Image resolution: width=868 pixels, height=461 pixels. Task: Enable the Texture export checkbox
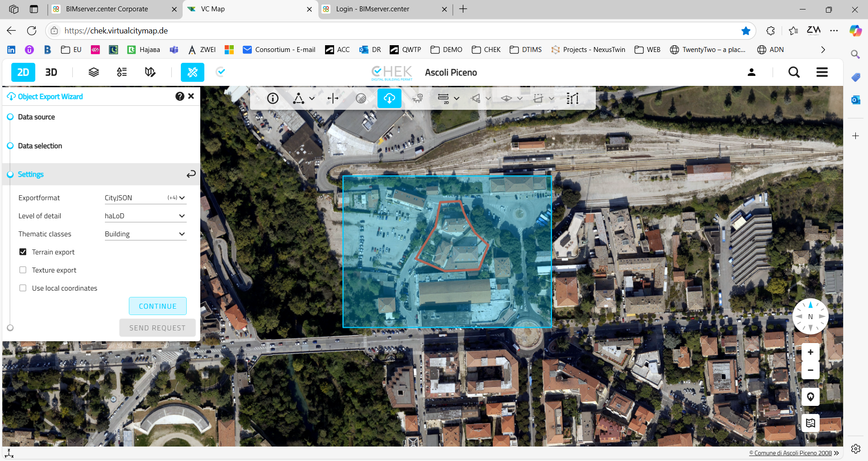click(x=23, y=270)
